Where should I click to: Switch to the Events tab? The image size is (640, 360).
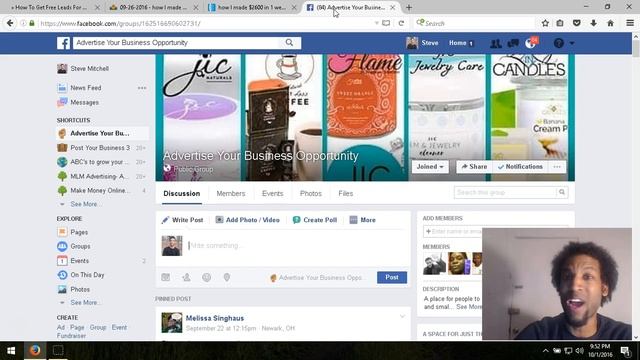pyautogui.click(x=272, y=193)
